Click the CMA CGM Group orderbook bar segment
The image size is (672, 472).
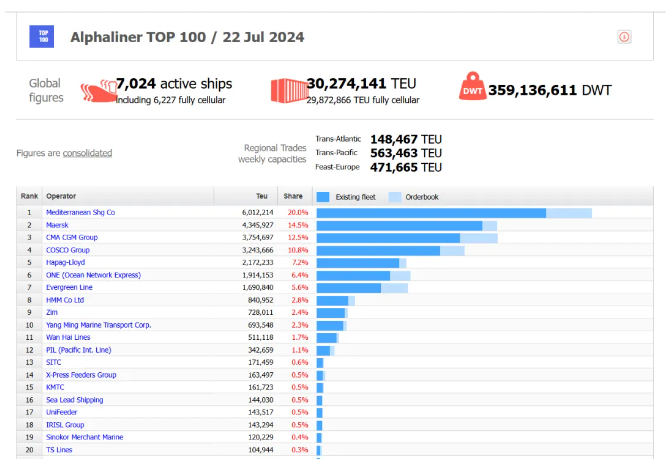479,238
